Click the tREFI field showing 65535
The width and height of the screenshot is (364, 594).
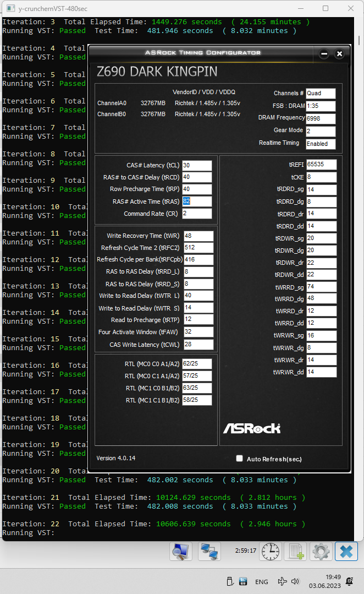(321, 165)
